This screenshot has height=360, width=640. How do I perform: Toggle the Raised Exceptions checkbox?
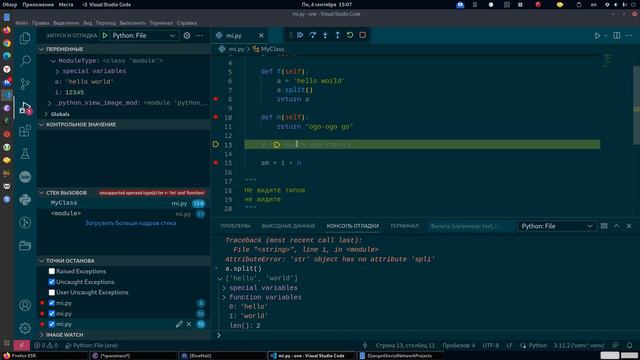pos(52,271)
